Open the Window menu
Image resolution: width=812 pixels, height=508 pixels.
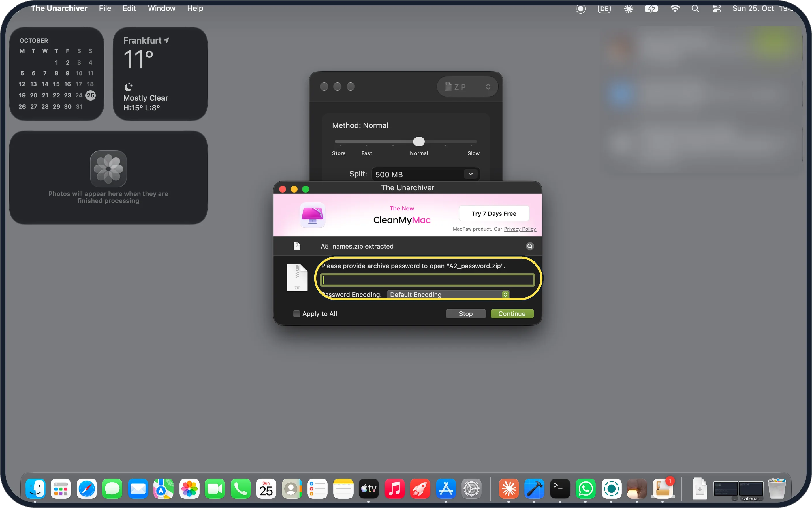click(x=161, y=8)
